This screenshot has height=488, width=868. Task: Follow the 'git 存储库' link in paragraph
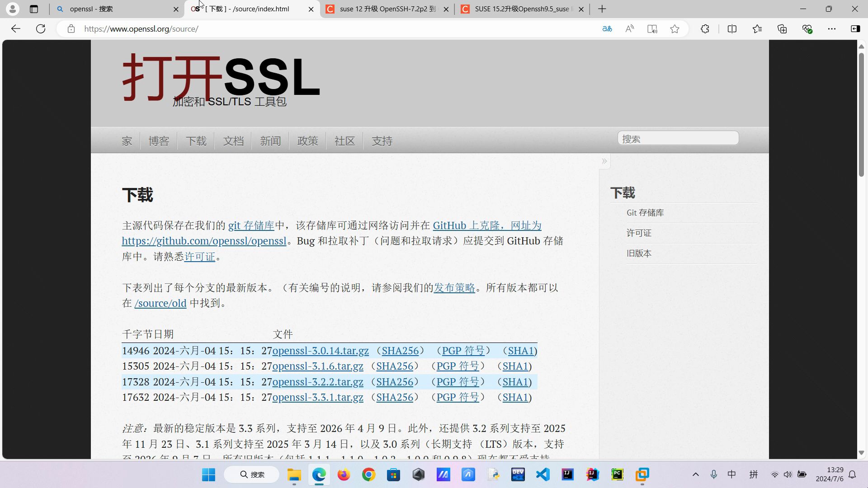[x=251, y=225]
